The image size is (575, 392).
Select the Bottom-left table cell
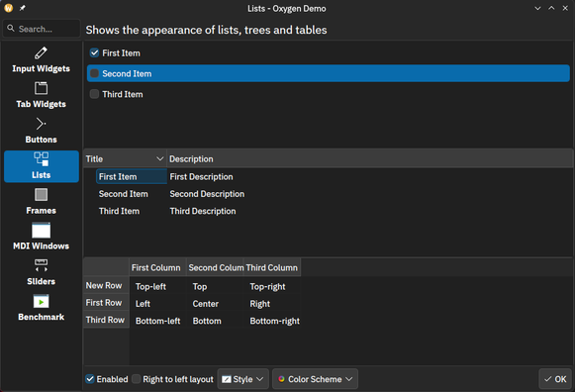(157, 321)
